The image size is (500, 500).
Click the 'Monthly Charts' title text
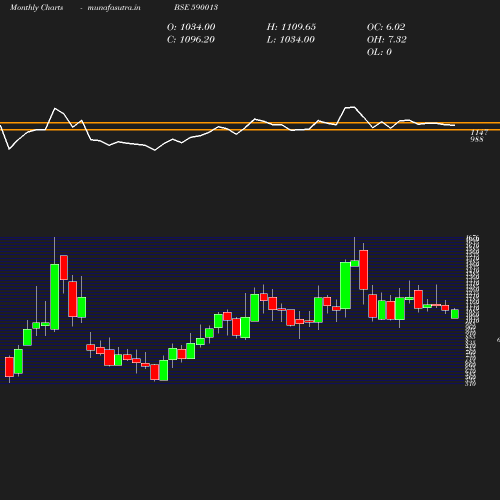pos(36,8)
